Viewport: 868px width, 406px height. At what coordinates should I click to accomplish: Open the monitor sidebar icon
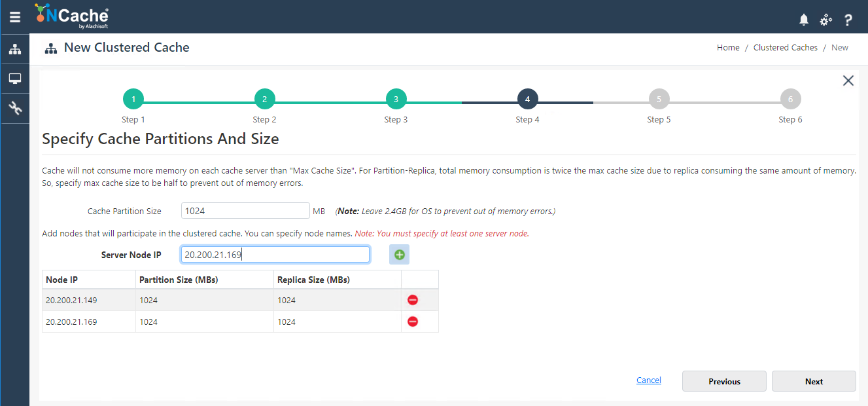pyautogui.click(x=14, y=79)
